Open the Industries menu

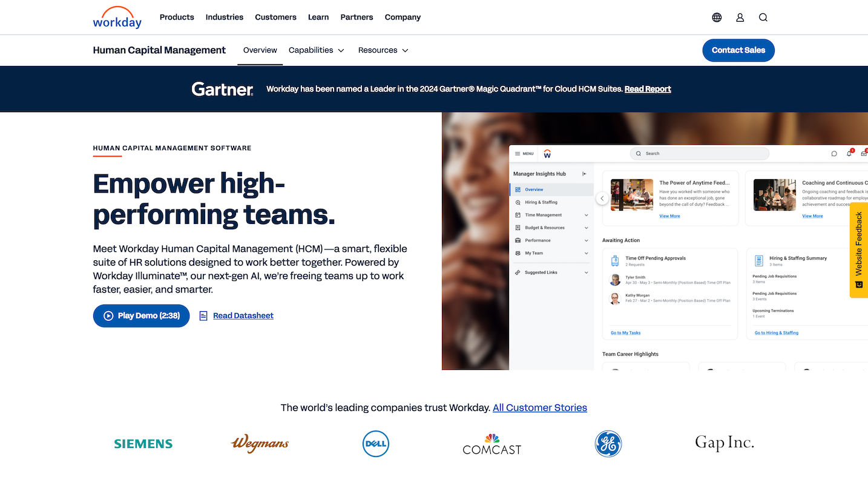point(225,17)
